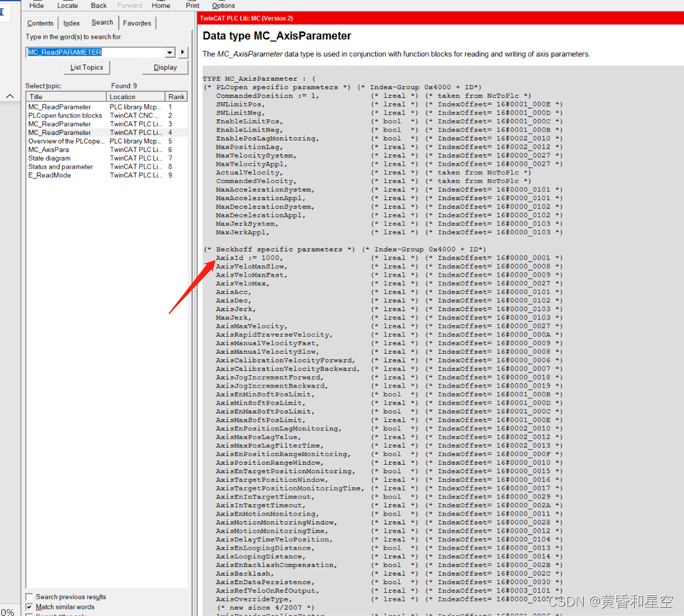Click the AxisRefVeloOnRefOutput parameter
Screen dimensions: 684x616
click(x=267, y=590)
